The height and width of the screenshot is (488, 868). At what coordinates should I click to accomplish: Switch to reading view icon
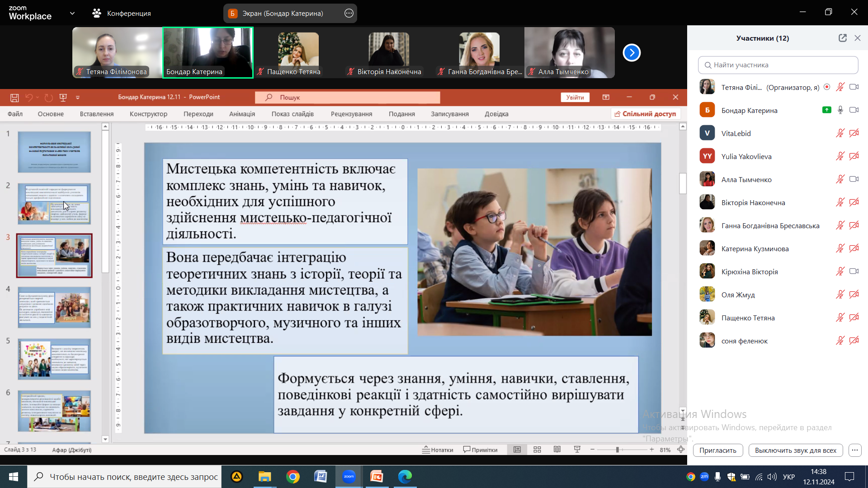tap(557, 450)
